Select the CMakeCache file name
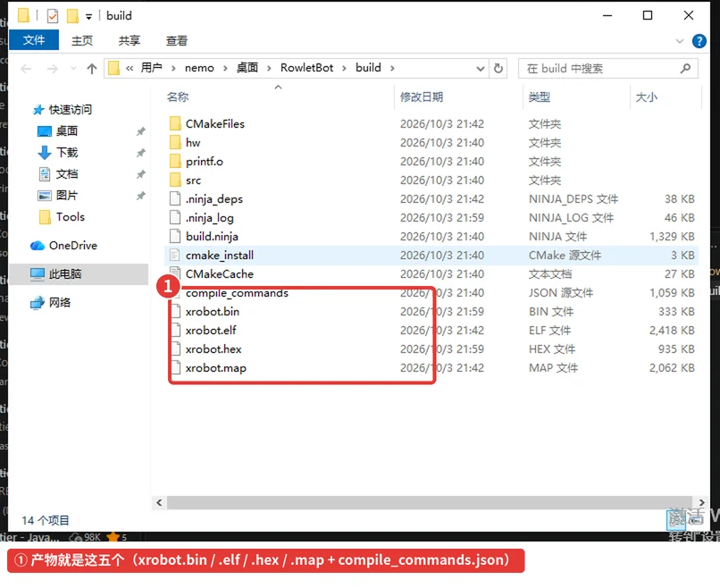This screenshot has height=588, width=720. pyautogui.click(x=220, y=273)
